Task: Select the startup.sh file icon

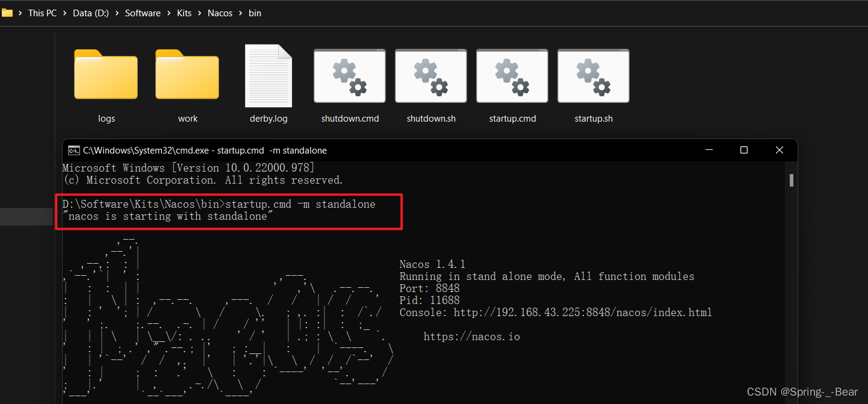Action: click(594, 76)
